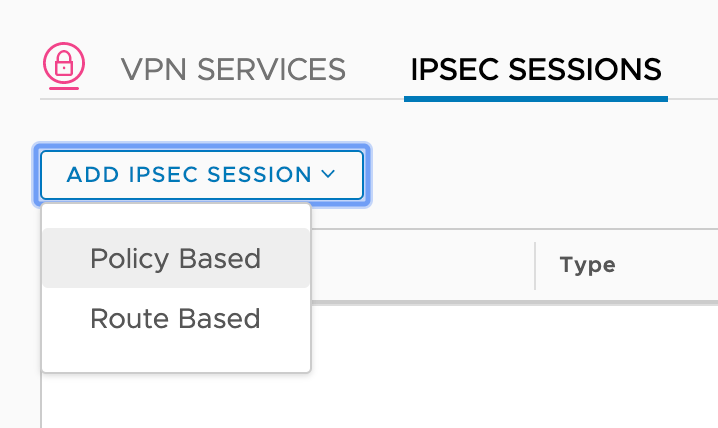Click the blue underline beneath IPSEC Sessions
The width and height of the screenshot is (718, 428).
point(535,99)
